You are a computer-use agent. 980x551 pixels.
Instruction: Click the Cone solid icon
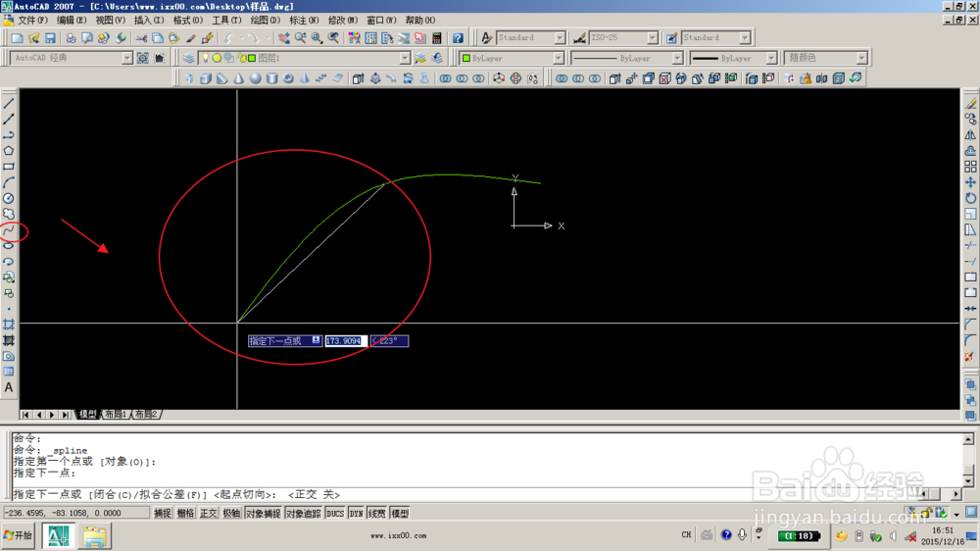(x=239, y=78)
